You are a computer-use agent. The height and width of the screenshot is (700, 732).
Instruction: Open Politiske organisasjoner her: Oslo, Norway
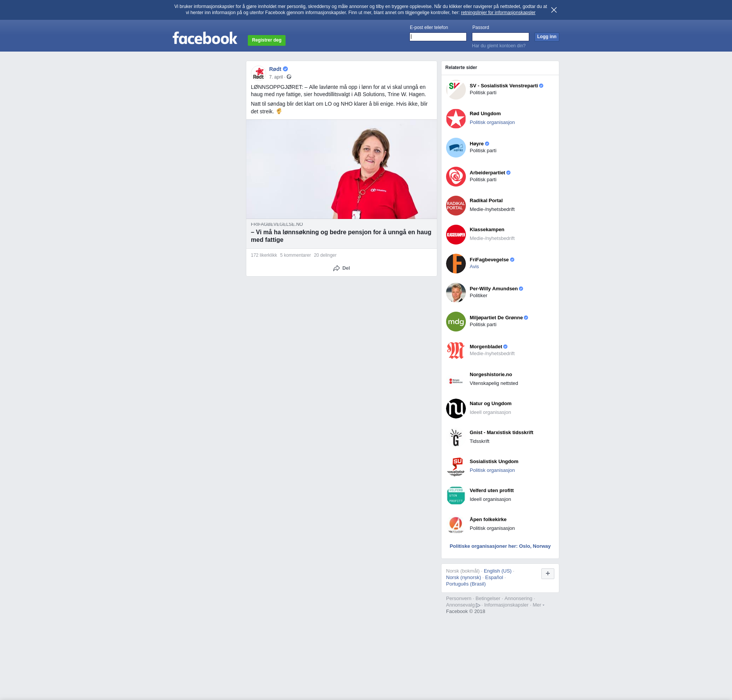coord(500,546)
